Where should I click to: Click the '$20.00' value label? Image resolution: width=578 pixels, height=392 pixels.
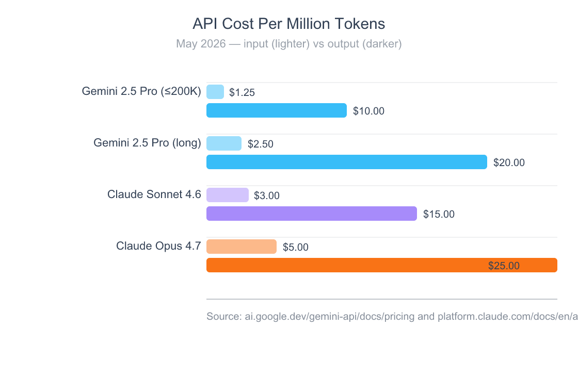point(509,162)
